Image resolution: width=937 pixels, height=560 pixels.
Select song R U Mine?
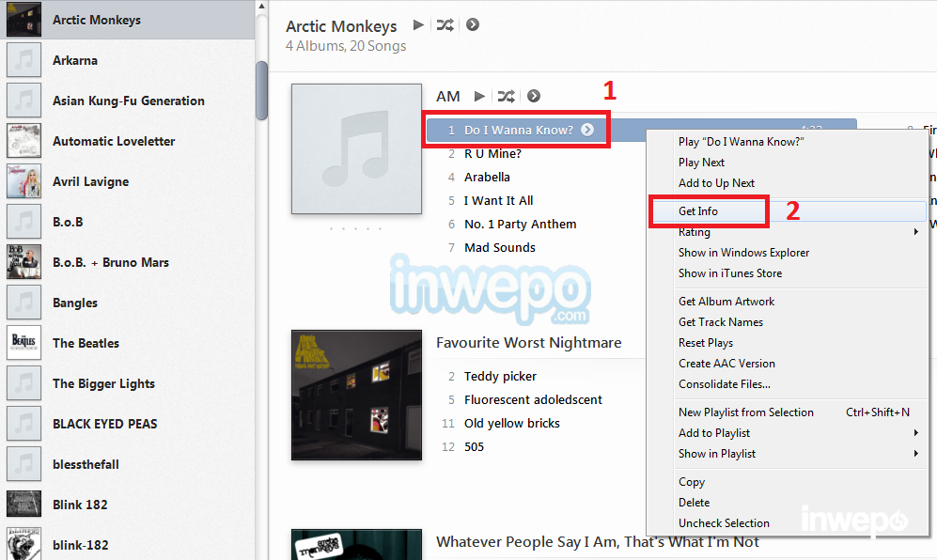tap(492, 153)
